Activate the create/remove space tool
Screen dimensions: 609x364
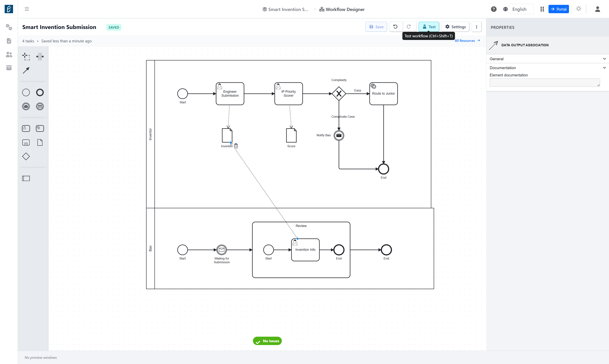pyautogui.click(x=40, y=56)
